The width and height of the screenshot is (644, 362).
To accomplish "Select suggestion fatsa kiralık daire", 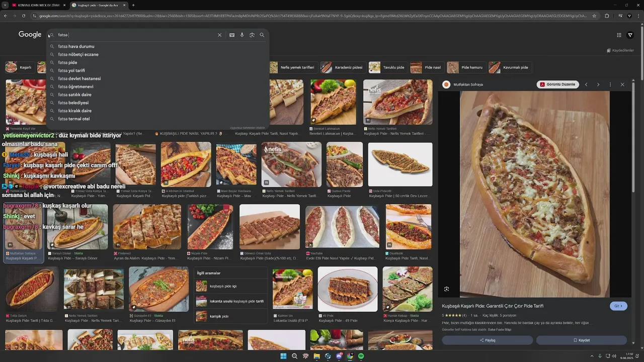I will click(x=158, y=111).
